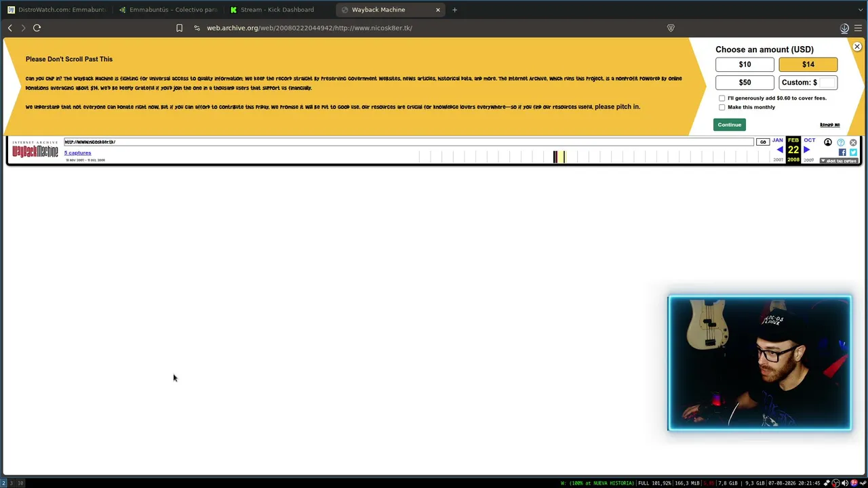Expand the About this capture dropdown
This screenshot has width=868, height=488.
tap(839, 161)
